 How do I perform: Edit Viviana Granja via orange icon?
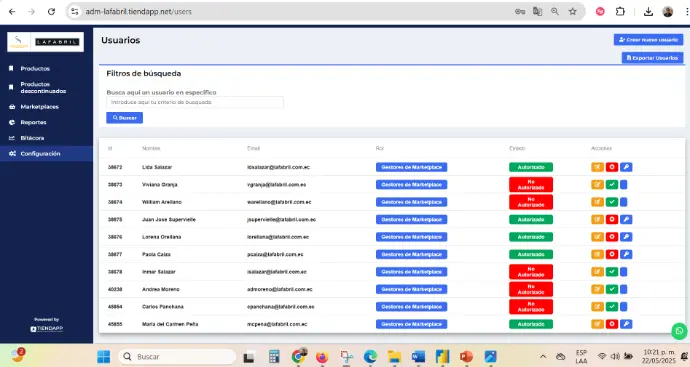pos(597,184)
